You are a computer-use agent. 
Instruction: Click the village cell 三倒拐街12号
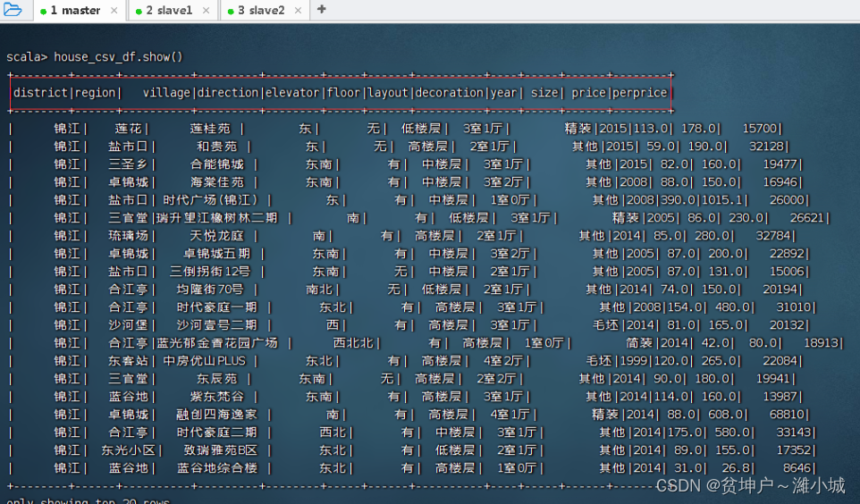(210, 272)
